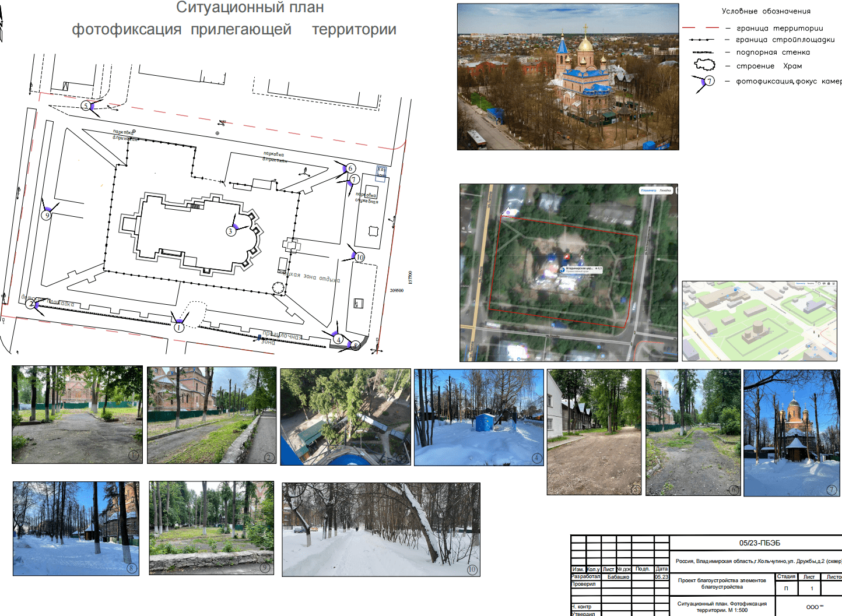Click the photo-fixation camera symbol in the legend
This screenshot has width=842, height=616.
coord(708,82)
